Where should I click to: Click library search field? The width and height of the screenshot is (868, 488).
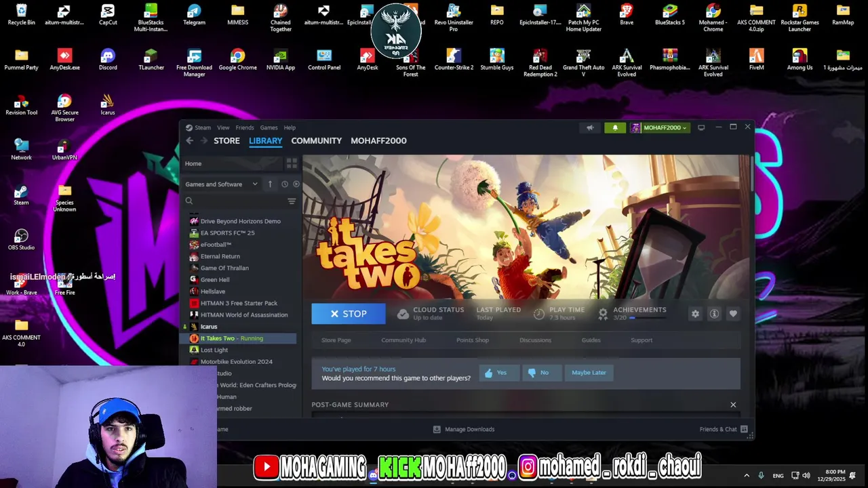[234, 201]
